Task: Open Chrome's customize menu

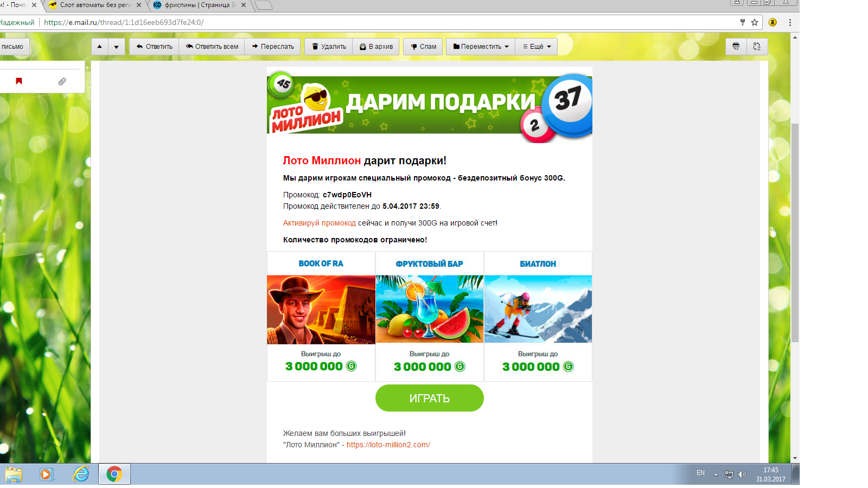Action: [x=790, y=23]
